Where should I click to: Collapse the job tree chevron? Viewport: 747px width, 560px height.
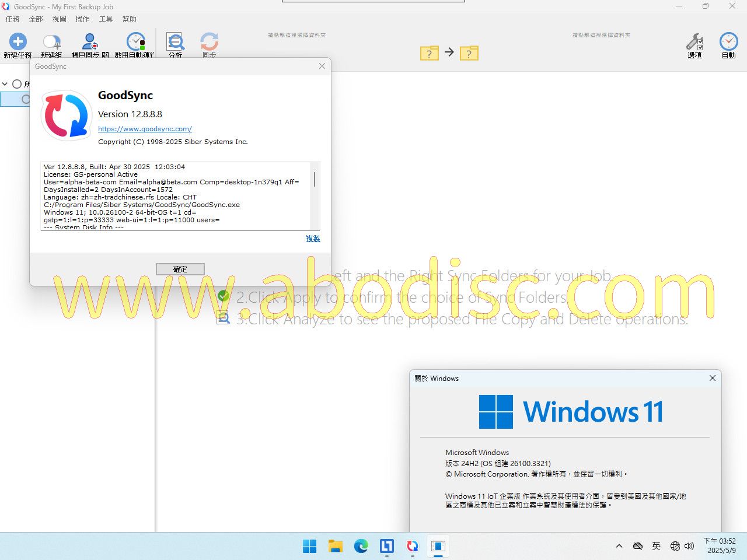coord(5,84)
